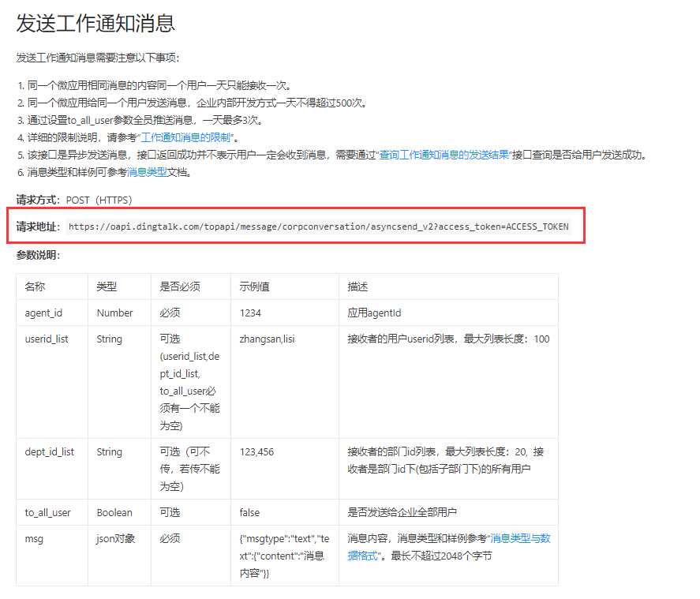Viewport: 700px width, 599px height.
Task: Open the 消息类型 documentation link
Action: [x=147, y=172]
